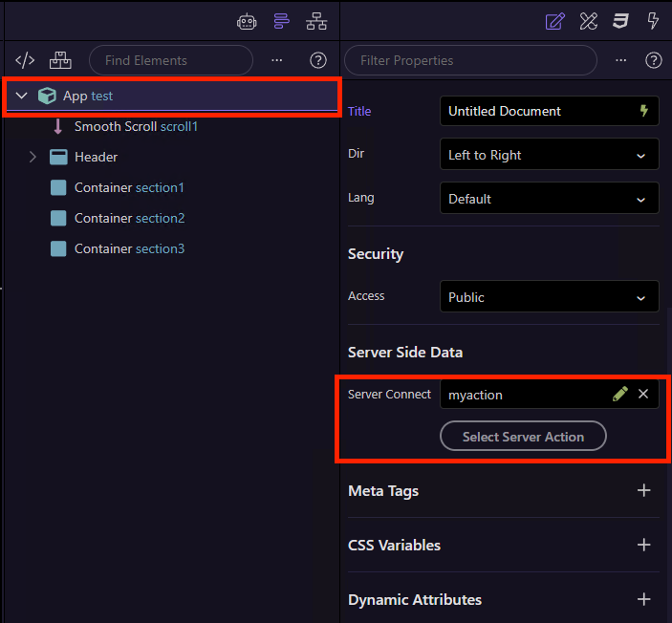Click the code view icon beside Find Elements
Image resolution: width=672 pixels, height=623 pixels.
click(26, 60)
